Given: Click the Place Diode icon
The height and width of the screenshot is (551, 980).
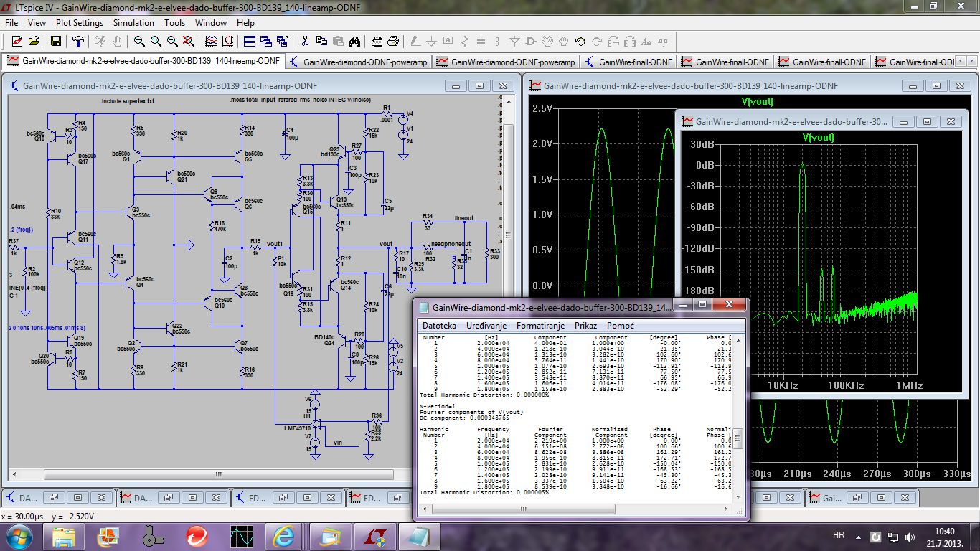Looking at the screenshot, I should click(x=514, y=41).
